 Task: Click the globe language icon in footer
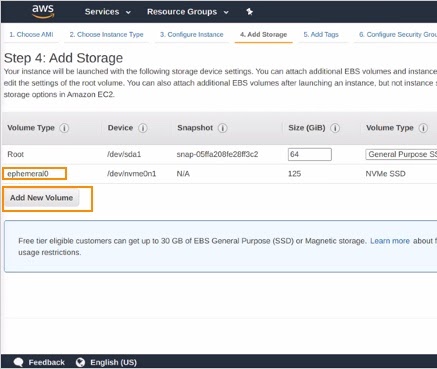pos(80,362)
